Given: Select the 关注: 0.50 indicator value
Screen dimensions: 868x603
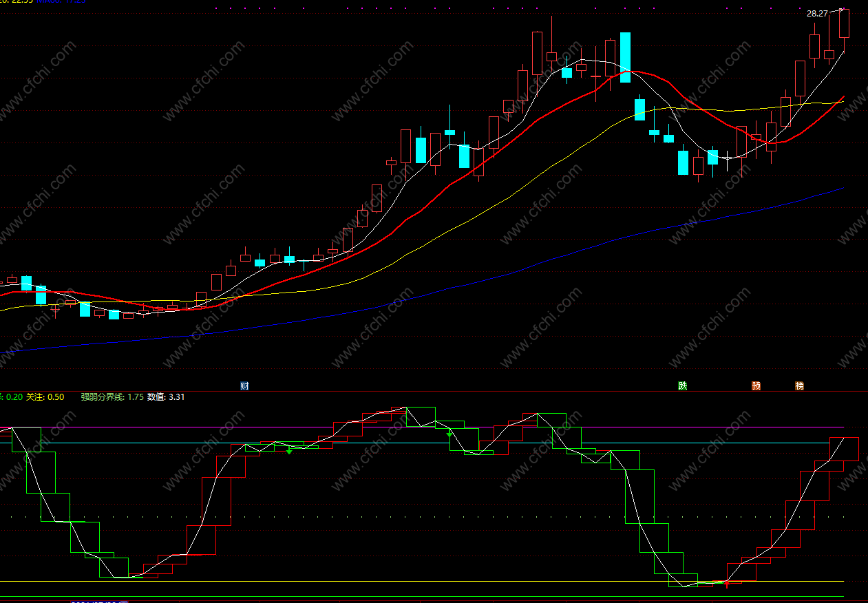Looking at the screenshot, I should click(45, 397).
